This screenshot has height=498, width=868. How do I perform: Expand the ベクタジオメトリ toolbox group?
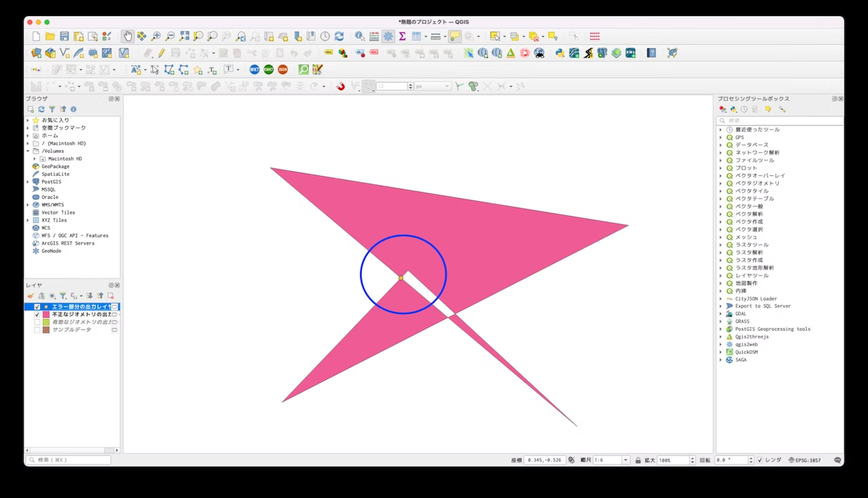[721, 184]
